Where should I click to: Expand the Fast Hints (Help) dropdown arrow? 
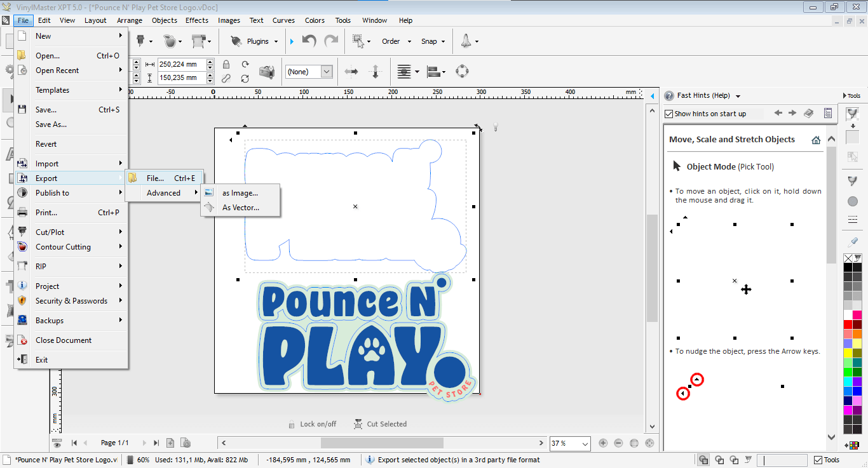tap(738, 96)
